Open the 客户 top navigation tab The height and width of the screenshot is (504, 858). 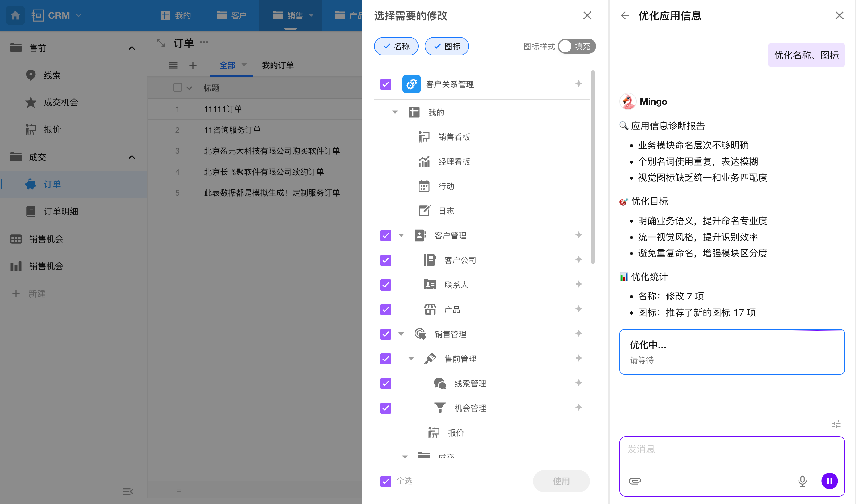coord(231,15)
